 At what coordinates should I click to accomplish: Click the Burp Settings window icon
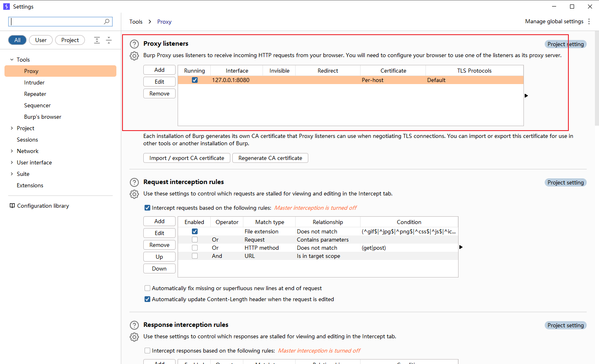click(x=7, y=7)
